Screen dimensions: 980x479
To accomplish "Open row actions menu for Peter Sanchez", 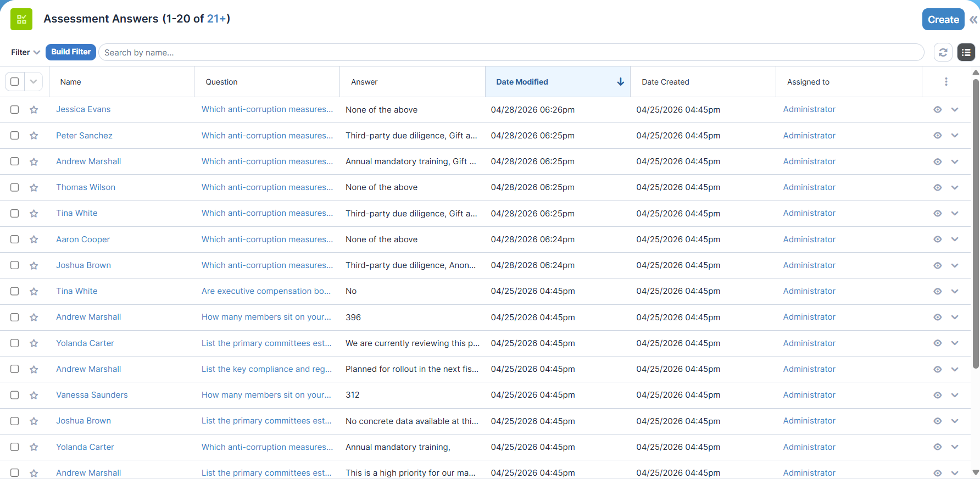I will tap(955, 136).
